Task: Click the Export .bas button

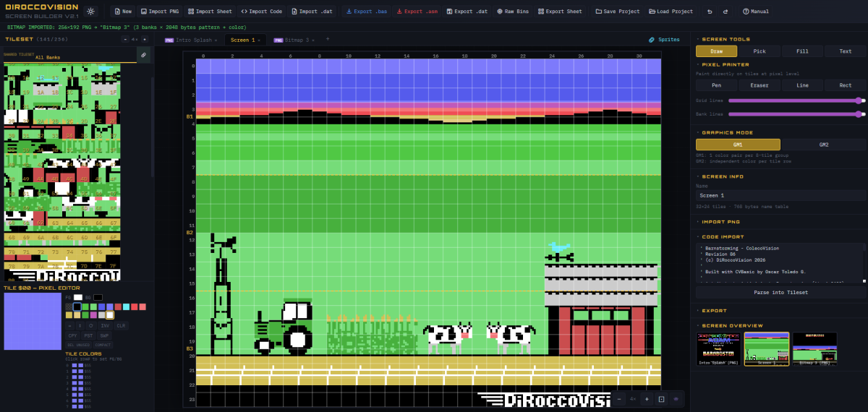Action: point(366,12)
